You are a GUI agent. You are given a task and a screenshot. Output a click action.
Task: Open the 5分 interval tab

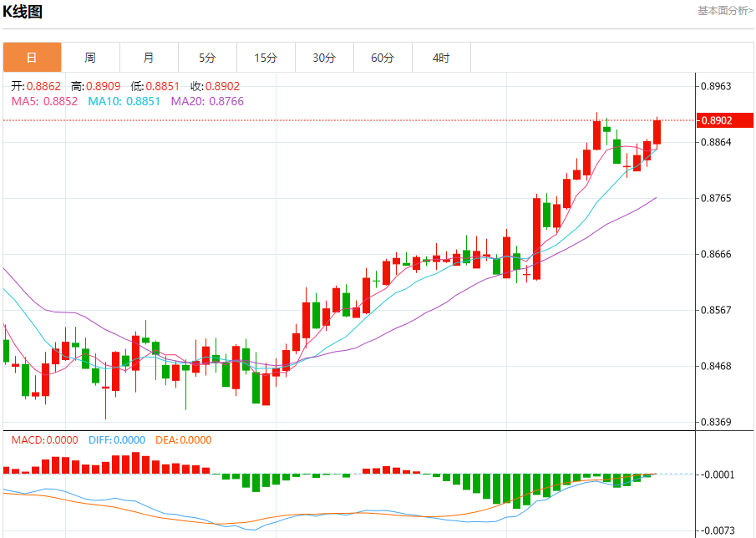point(207,58)
